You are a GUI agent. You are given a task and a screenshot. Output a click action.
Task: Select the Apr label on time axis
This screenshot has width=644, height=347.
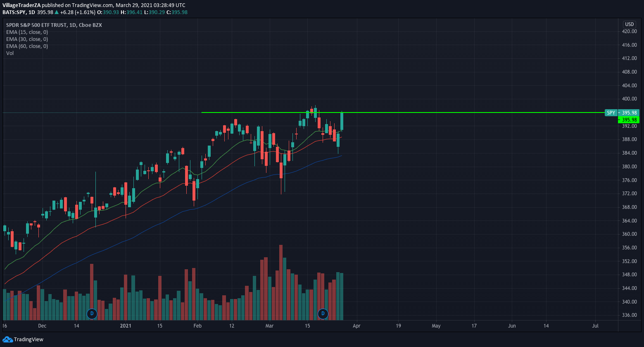pos(356,326)
